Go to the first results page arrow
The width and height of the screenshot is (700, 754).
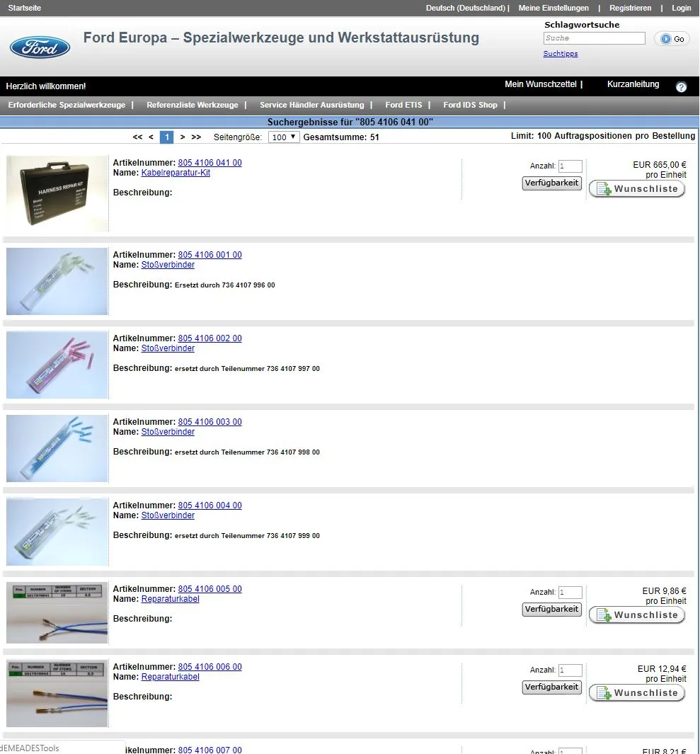click(137, 137)
